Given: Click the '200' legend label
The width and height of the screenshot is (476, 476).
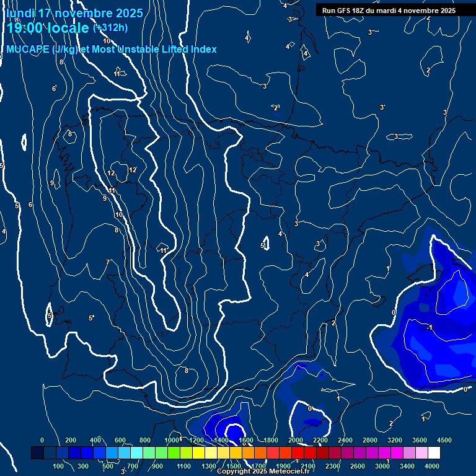Looking at the screenshot, I should (x=71, y=440).
